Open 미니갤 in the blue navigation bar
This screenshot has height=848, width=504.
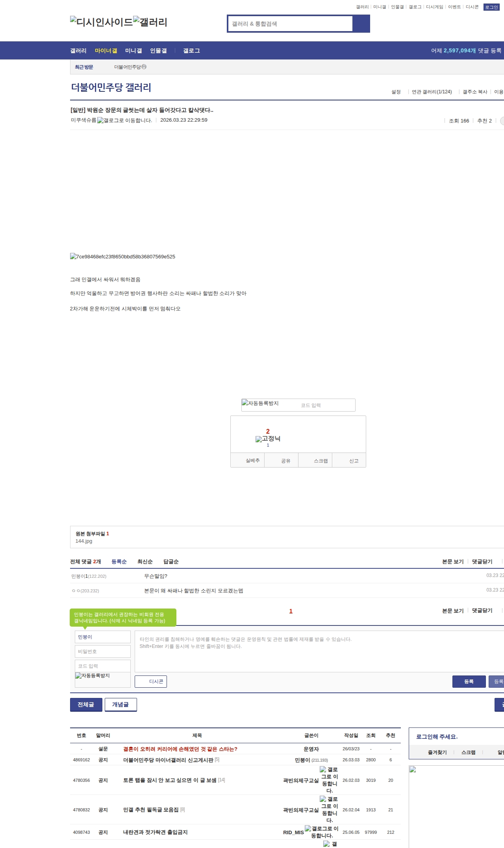point(133,51)
